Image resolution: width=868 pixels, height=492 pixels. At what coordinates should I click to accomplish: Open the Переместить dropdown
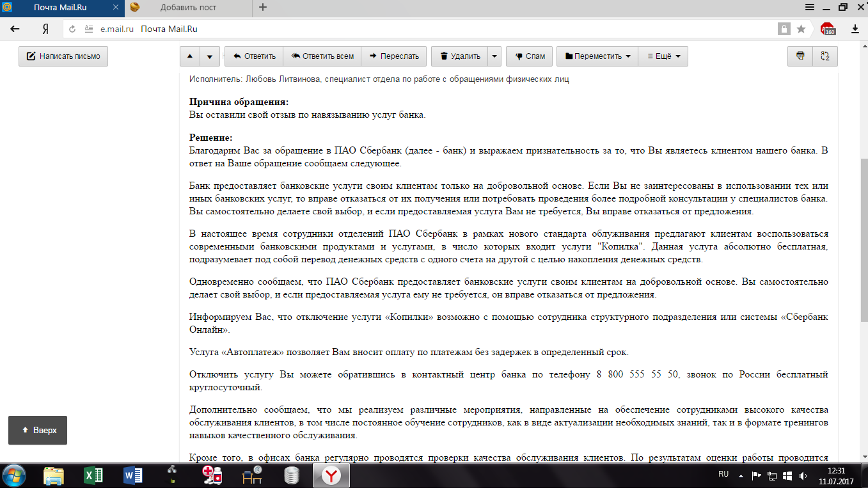(x=597, y=56)
